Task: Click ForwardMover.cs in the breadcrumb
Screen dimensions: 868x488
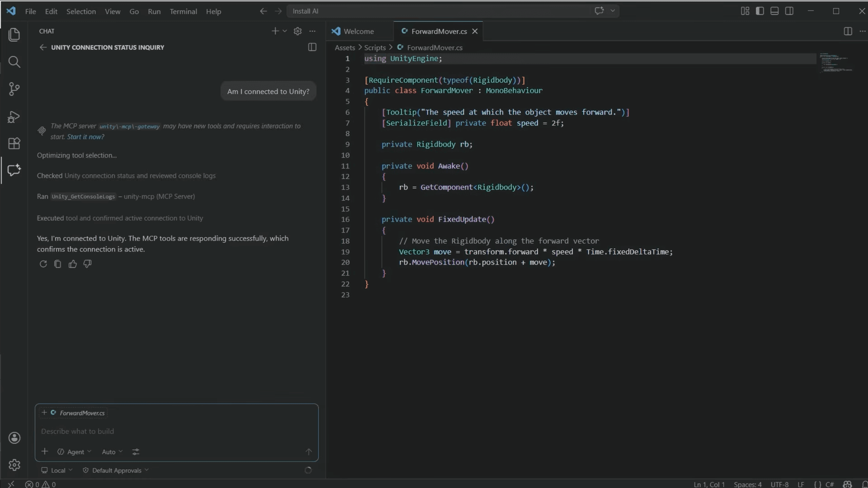Action: [x=435, y=48]
